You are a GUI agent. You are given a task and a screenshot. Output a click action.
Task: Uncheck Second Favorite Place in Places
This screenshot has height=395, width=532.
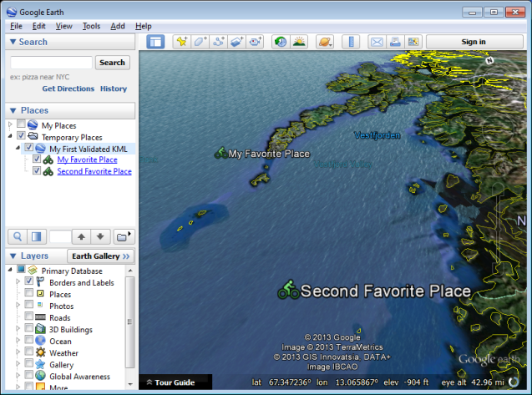[37, 171]
